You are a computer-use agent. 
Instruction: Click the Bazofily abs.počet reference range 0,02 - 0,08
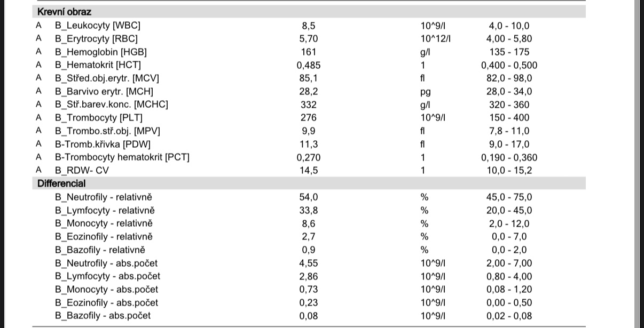(x=509, y=316)
